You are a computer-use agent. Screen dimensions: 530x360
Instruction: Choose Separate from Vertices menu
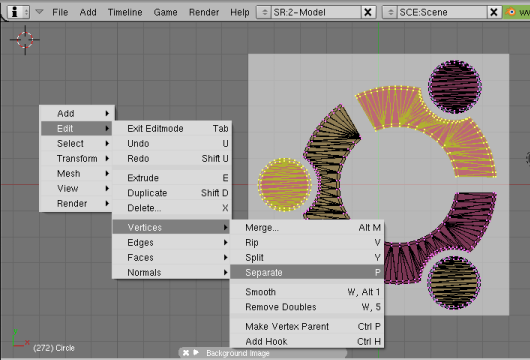click(x=307, y=272)
